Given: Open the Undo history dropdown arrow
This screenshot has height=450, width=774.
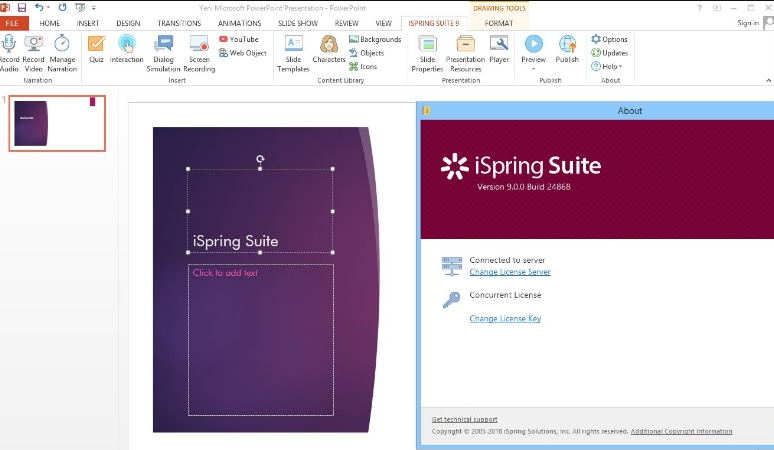Looking at the screenshot, I should (x=48, y=7).
